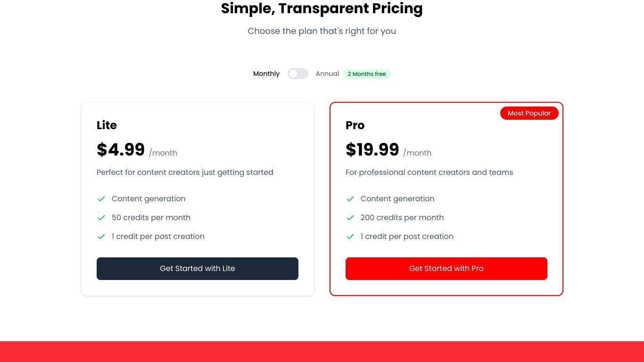Image resolution: width=644 pixels, height=362 pixels.
Task: Select the Monthly billing label
Action: [266, 74]
